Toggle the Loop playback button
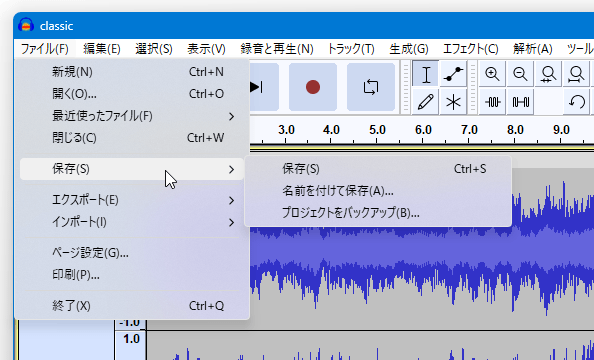The height and width of the screenshot is (360, 594). pyautogui.click(x=370, y=87)
